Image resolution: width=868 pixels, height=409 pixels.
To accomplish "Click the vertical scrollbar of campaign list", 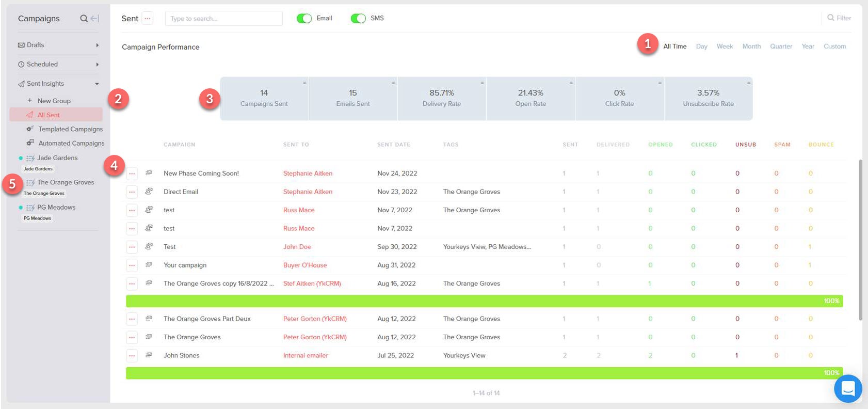I will pyautogui.click(x=860, y=240).
